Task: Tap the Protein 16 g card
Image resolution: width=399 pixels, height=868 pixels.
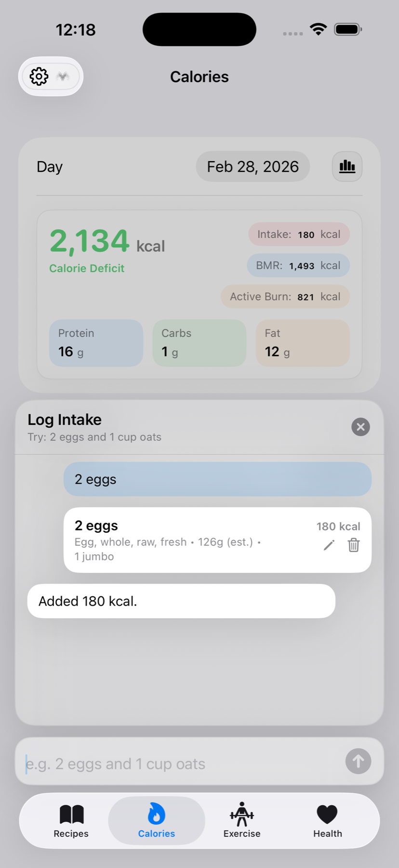Action: (96, 342)
